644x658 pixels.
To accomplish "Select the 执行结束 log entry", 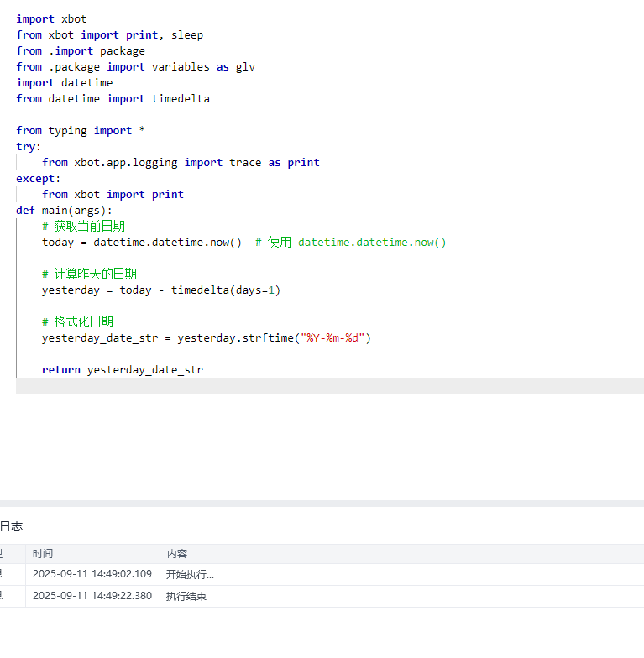I will point(186,596).
